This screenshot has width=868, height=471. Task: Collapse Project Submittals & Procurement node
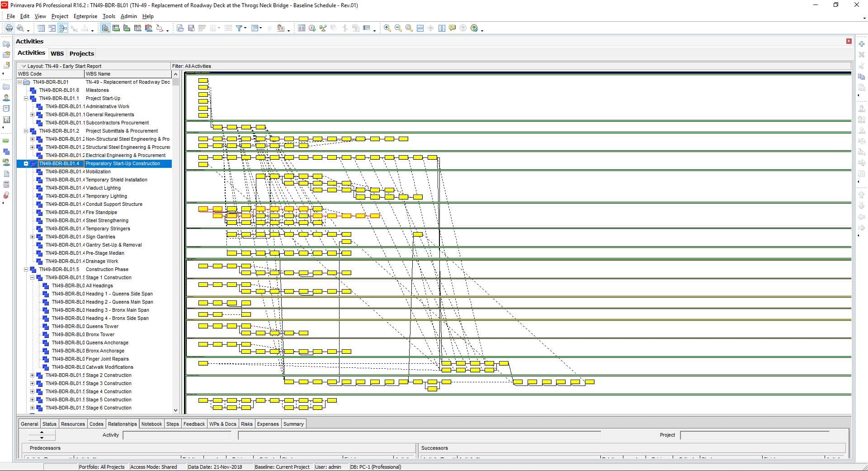coord(26,131)
